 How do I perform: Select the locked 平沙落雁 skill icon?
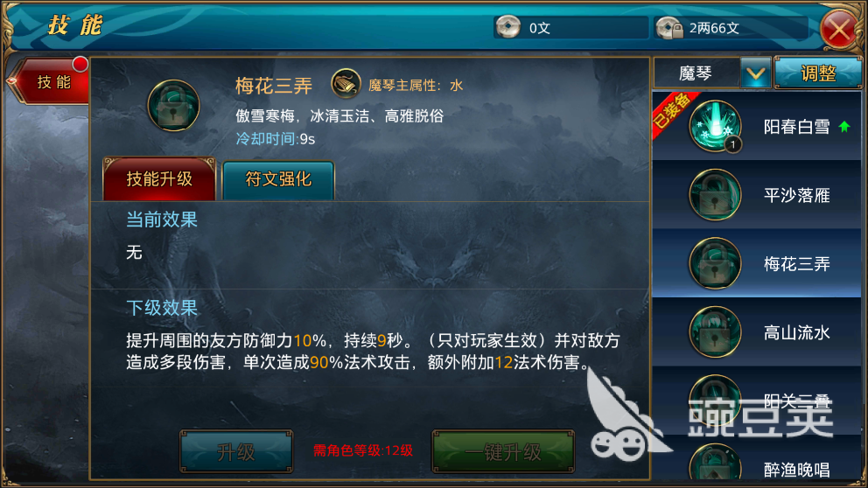click(715, 195)
